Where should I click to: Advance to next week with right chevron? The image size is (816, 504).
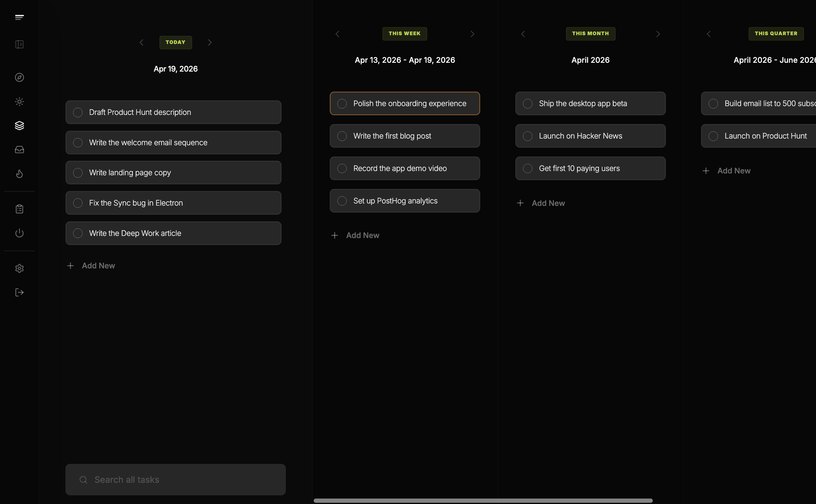click(x=472, y=34)
